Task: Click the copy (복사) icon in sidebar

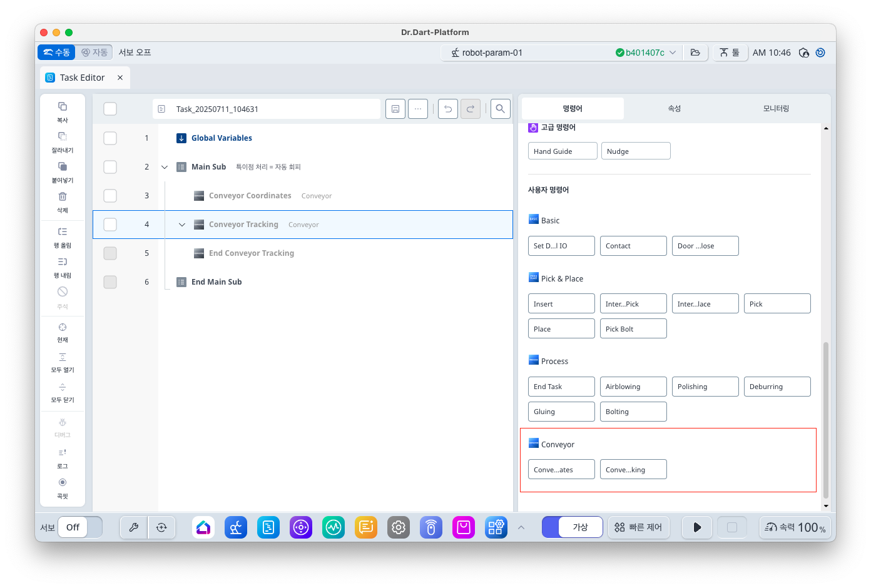Action: click(63, 107)
